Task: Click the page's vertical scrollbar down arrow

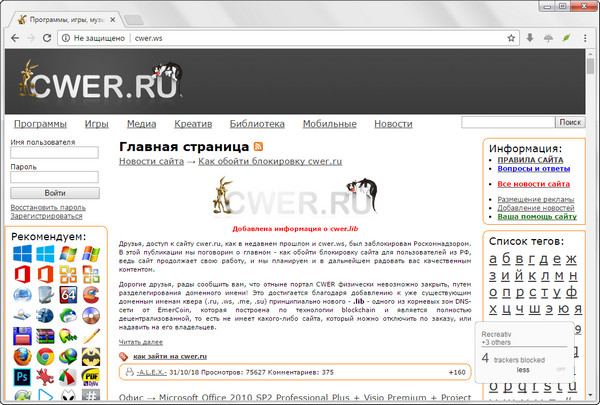Action: pyautogui.click(x=593, y=398)
